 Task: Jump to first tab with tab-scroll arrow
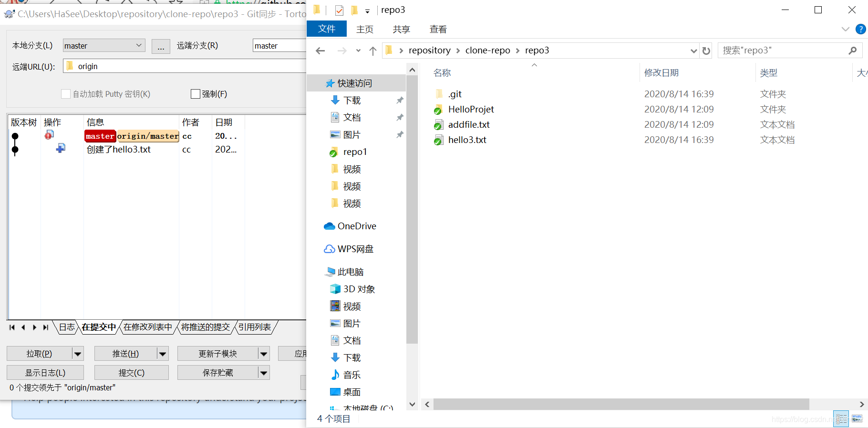point(12,327)
